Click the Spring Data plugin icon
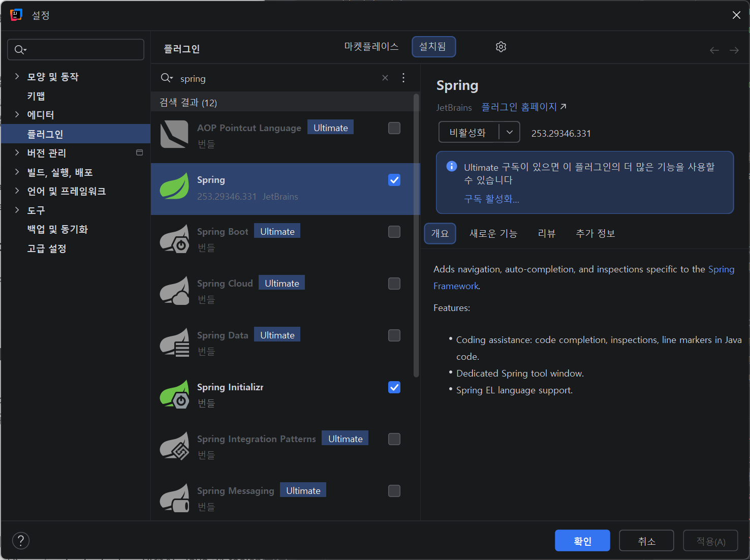The image size is (750, 560). pos(174,343)
